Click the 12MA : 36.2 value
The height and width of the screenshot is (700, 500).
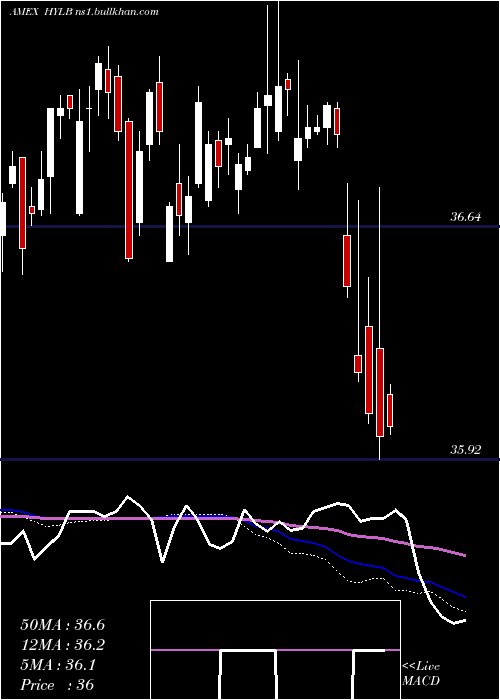62,645
